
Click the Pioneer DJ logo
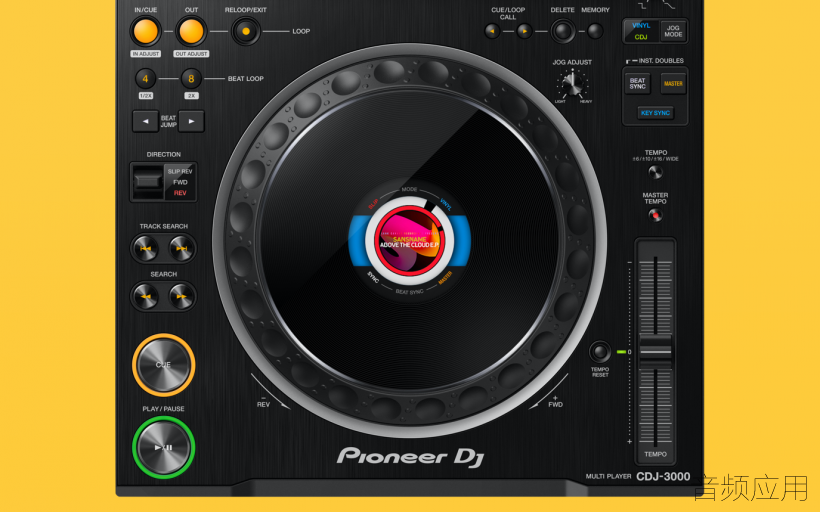point(411,457)
